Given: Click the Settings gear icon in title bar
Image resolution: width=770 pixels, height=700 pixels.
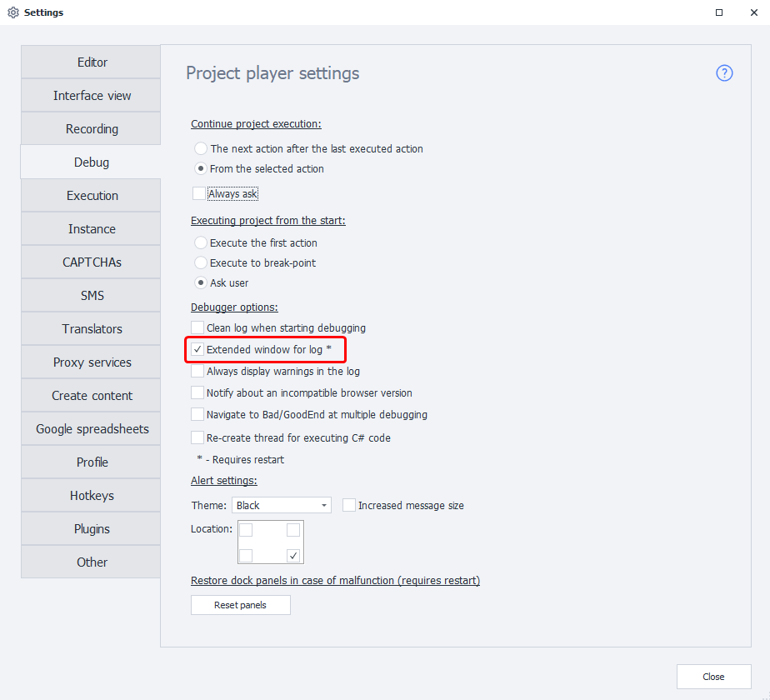Looking at the screenshot, I should tap(13, 12).
